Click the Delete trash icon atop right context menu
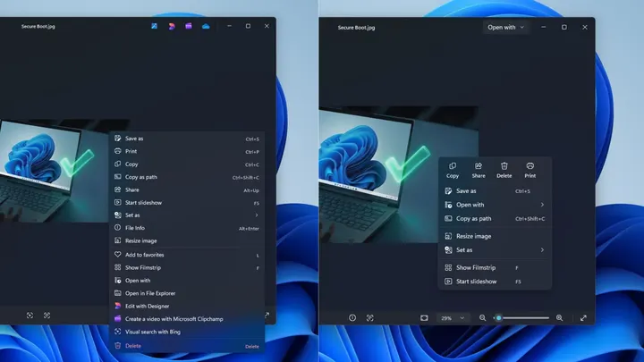 coord(504,170)
